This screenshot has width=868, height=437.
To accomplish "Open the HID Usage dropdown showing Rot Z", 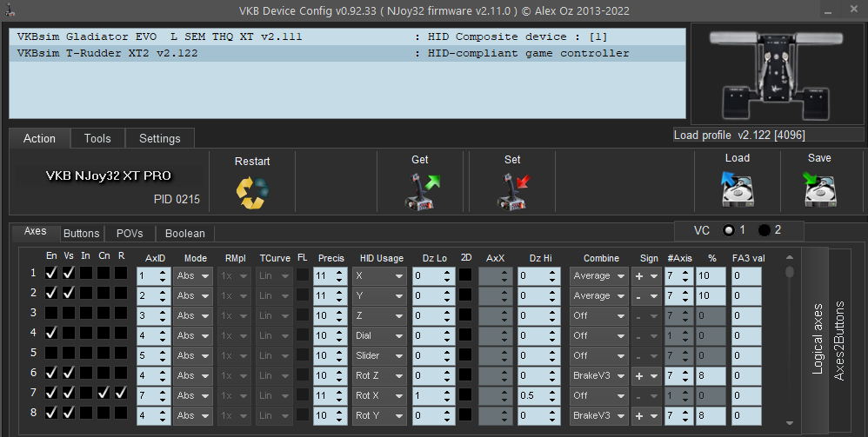I will (x=379, y=375).
